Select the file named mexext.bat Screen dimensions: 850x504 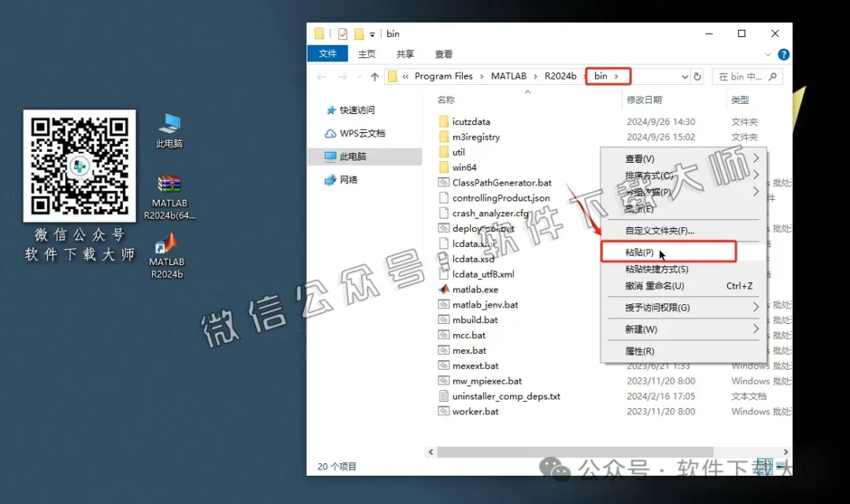(x=475, y=366)
